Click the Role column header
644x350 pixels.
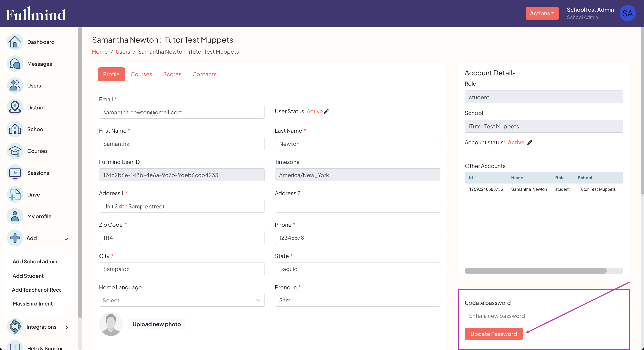coord(560,178)
